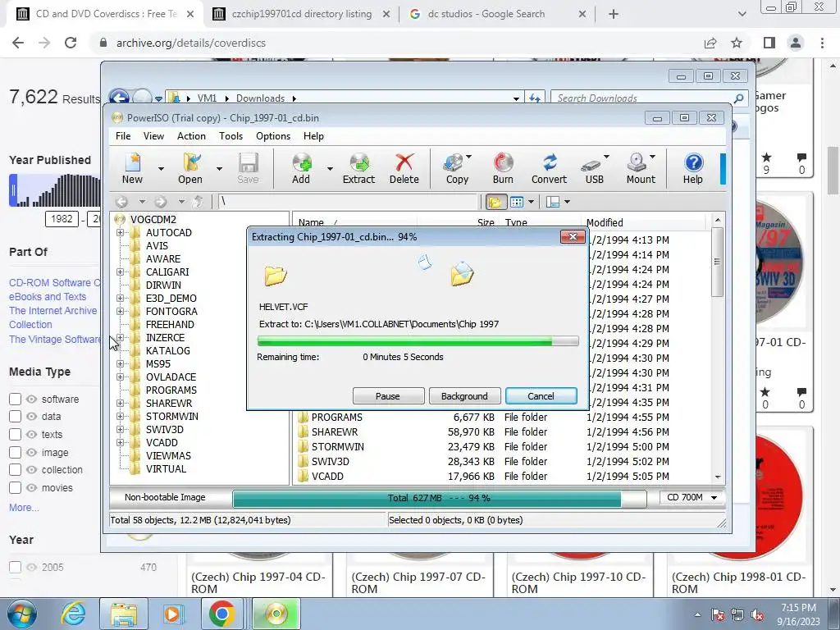Click the More... media type link
This screenshot has height=630, width=840.
click(x=24, y=507)
